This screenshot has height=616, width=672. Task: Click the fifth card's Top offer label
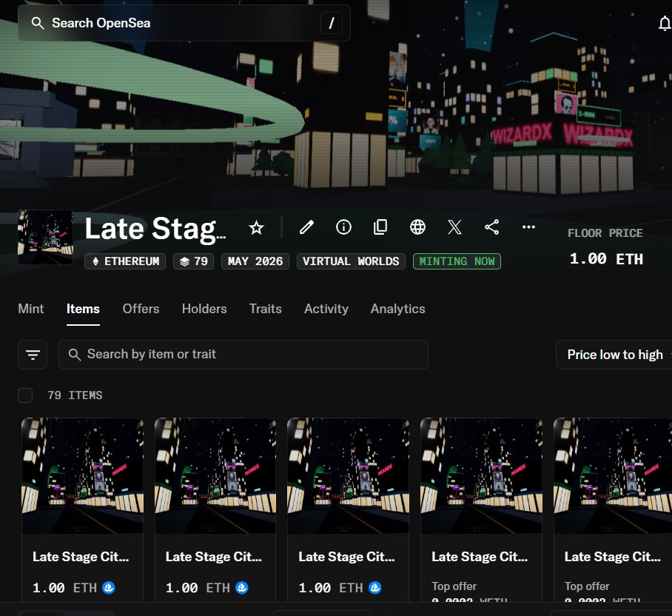[587, 586]
